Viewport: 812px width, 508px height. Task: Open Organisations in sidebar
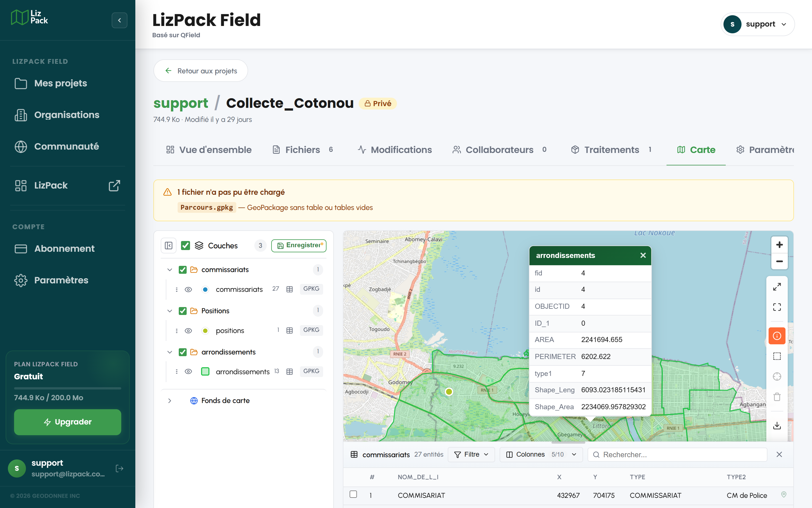pyautogui.click(x=67, y=115)
